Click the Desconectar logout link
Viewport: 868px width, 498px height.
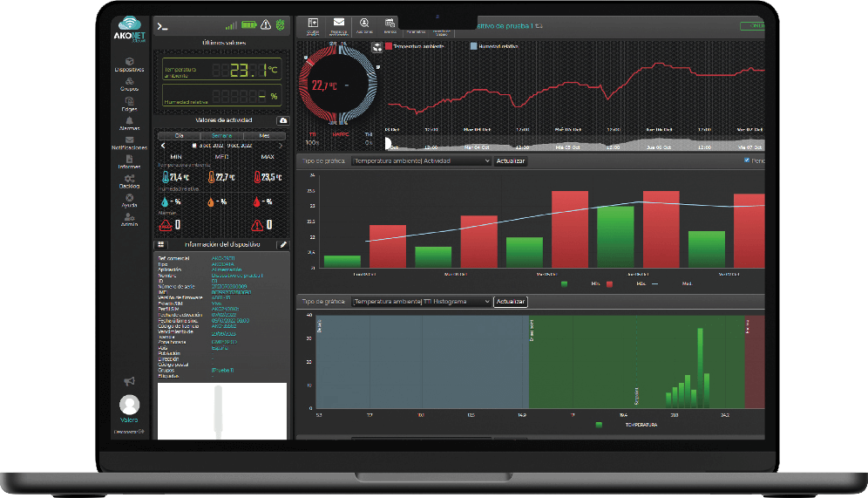pos(129,432)
